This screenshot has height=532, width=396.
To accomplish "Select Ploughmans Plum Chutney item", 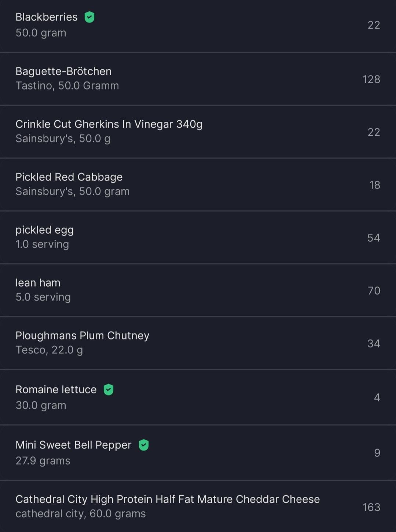I will 82,336.
